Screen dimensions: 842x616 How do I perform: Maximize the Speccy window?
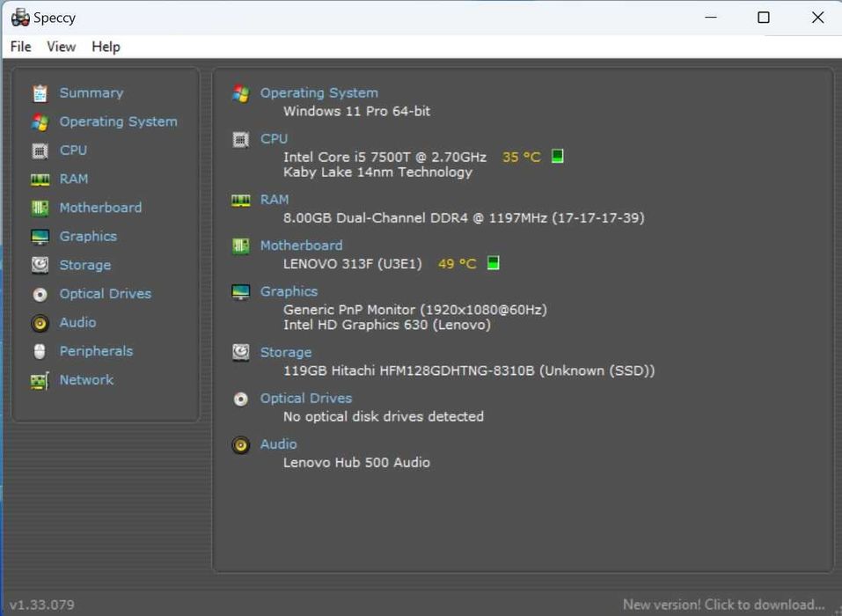click(x=763, y=18)
